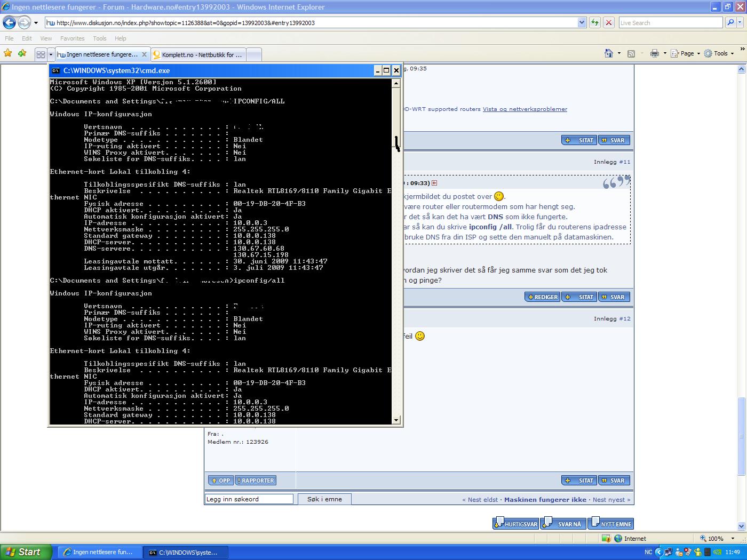
Task: Open the recent pages dropdown beside Forward
Action: point(36,23)
